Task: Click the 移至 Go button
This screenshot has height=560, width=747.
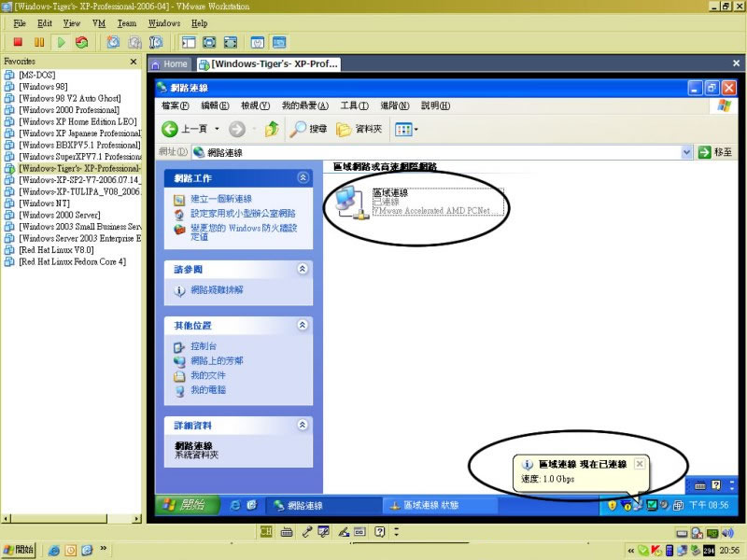Action: pos(715,152)
